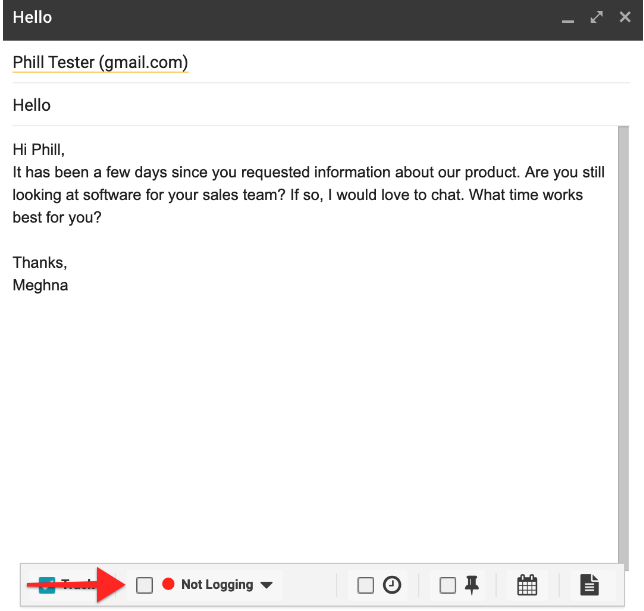Expand the Not Logging dropdown arrow

click(267, 585)
